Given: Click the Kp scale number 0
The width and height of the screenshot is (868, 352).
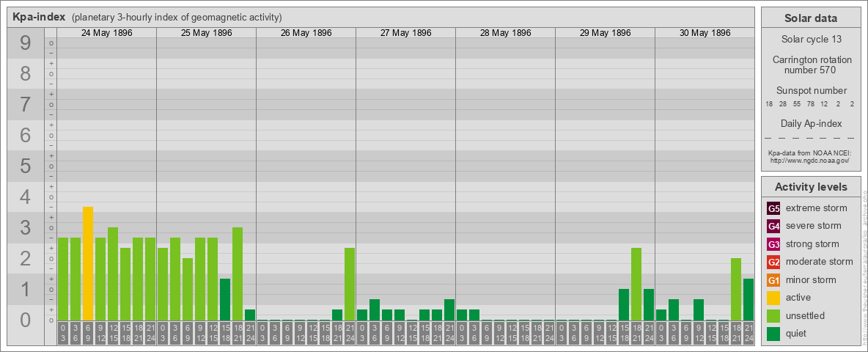Looking at the screenshot, I should [x=25, y=320].
